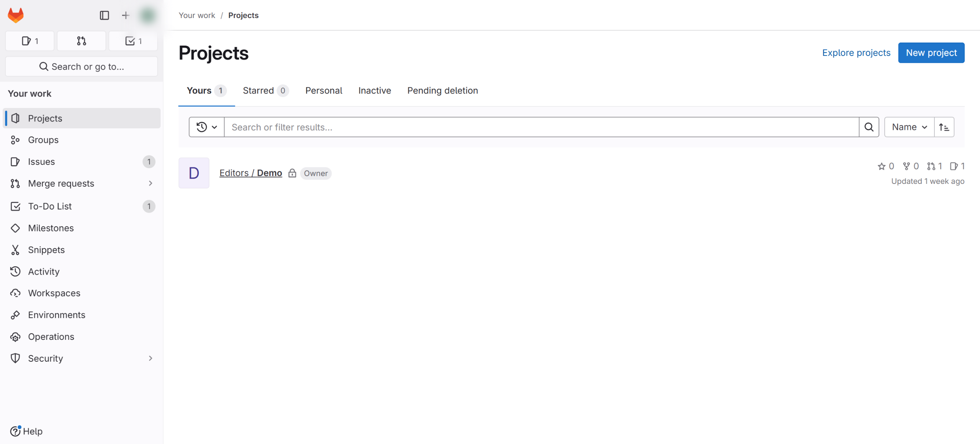Image resolution: width=980 pixels, height=444 pixels.
Task: Open Snippets from the sidebar
Action: tap(46, 249)
